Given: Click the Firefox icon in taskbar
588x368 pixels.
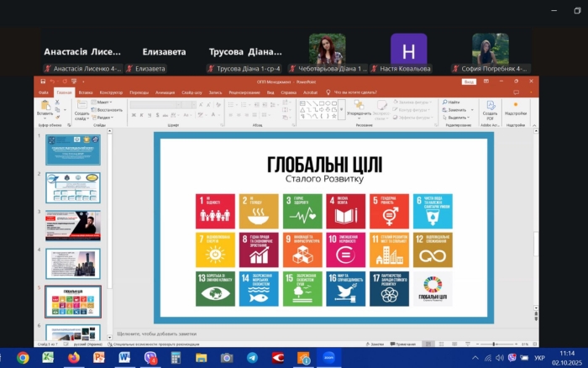Looking at the screenshot, I should tap(73, 357).
